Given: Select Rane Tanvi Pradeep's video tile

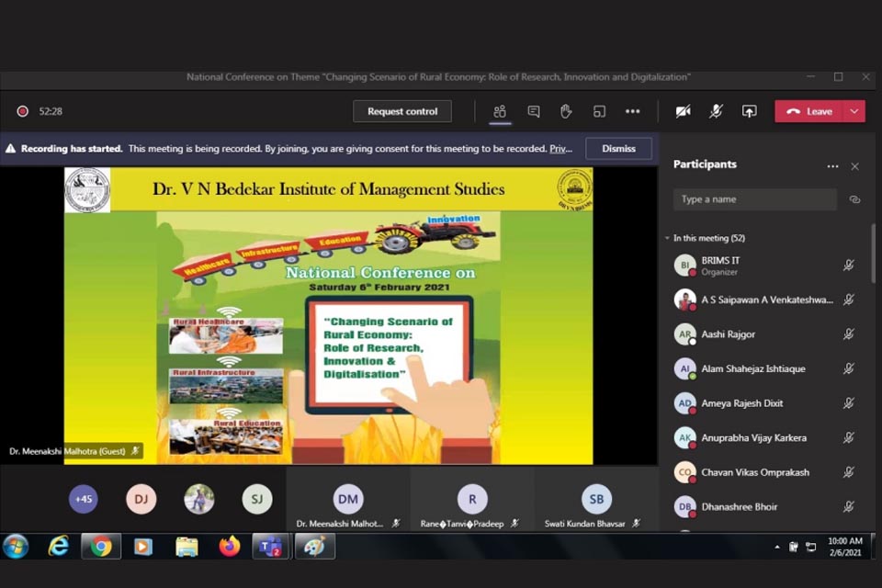Looking at the screenshot, I should (472, 499).
